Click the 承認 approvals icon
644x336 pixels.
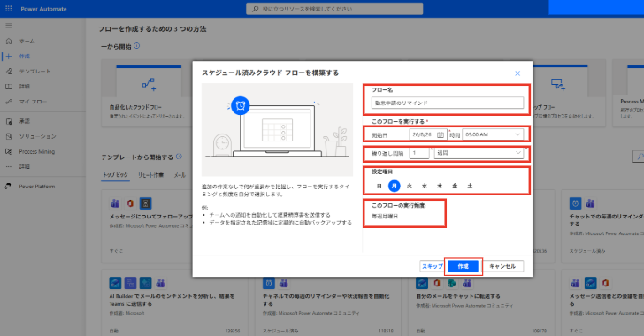click(9, 121)
